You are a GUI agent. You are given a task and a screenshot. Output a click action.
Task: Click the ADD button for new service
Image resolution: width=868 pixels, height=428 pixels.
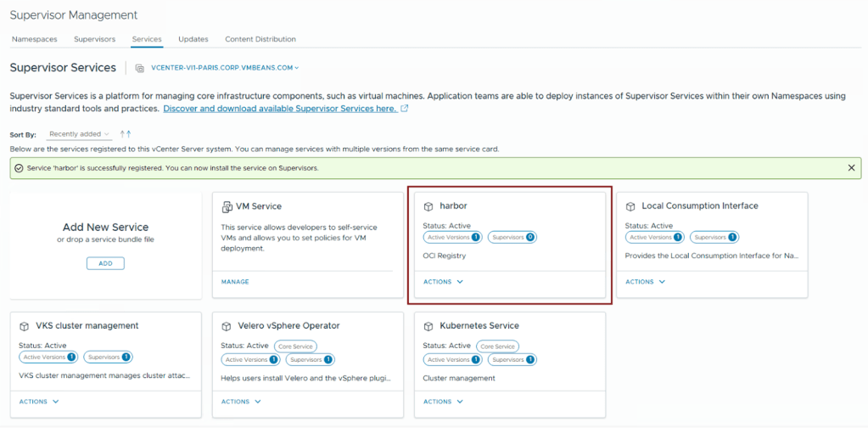(105, 263)
